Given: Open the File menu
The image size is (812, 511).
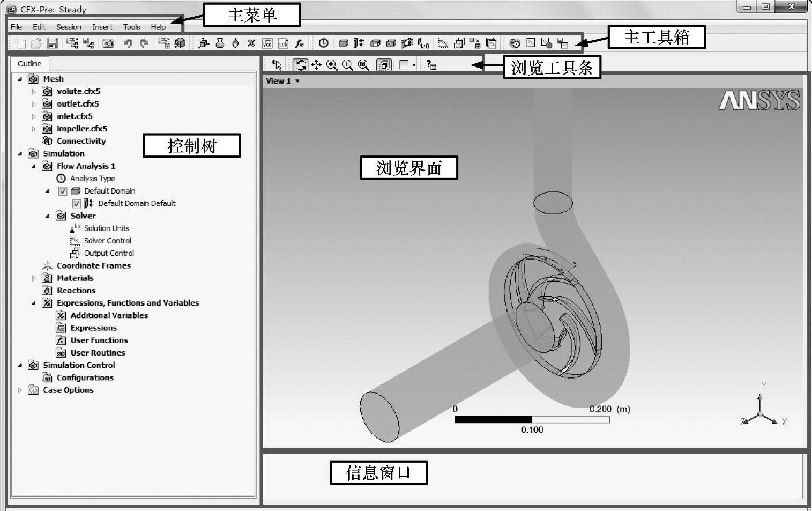Looking at the screenshot, I should [16, 27].
